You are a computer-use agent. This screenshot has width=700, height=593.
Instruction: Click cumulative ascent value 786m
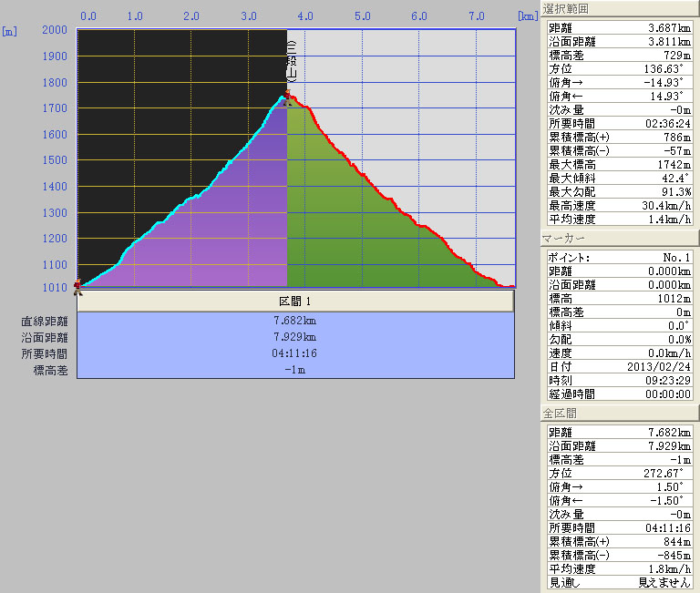[677, 138]
